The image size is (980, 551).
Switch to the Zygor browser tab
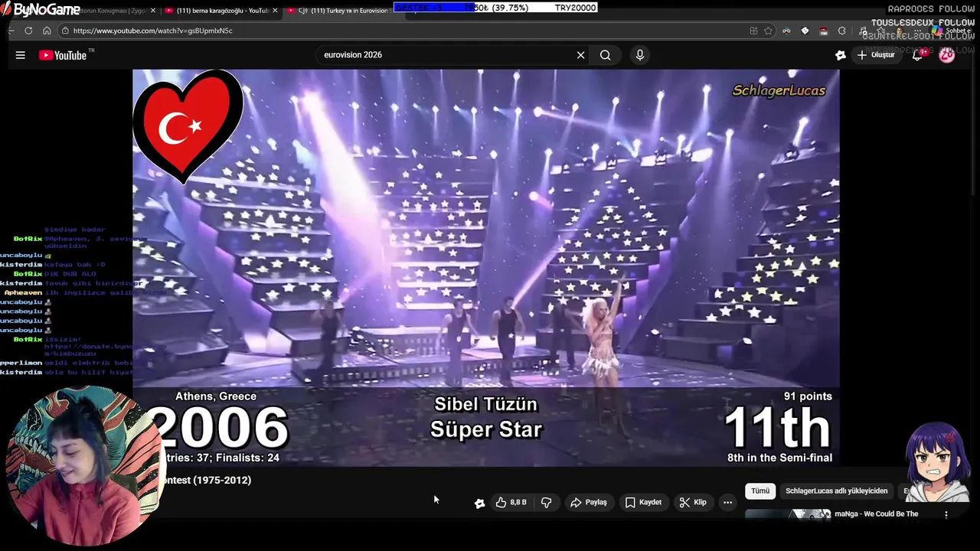[x=115, y=11]
